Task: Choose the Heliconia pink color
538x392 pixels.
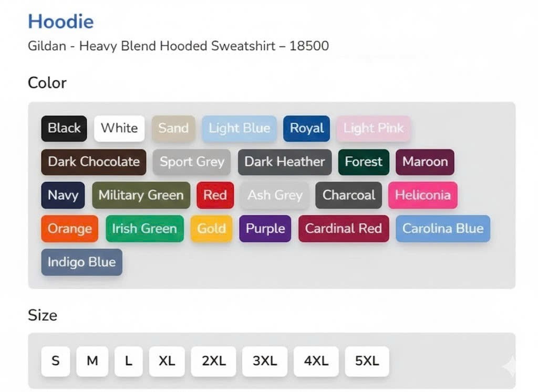Action: 423,195
